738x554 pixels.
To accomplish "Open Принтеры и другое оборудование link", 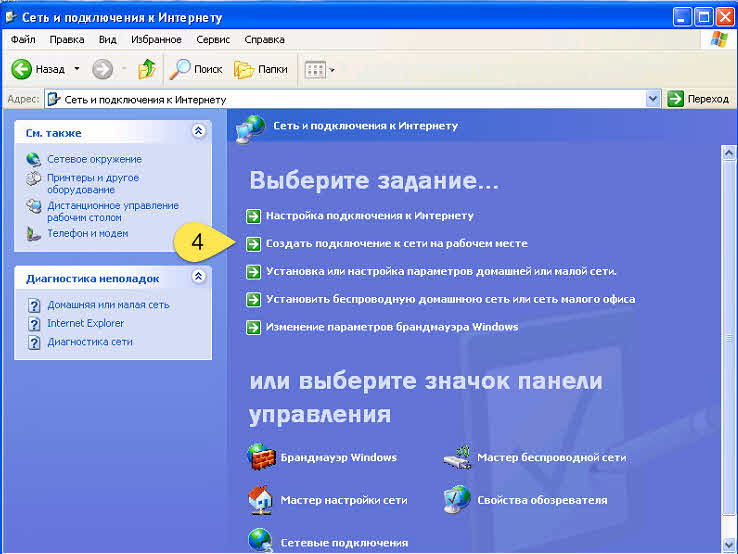I will click(93, 184).
